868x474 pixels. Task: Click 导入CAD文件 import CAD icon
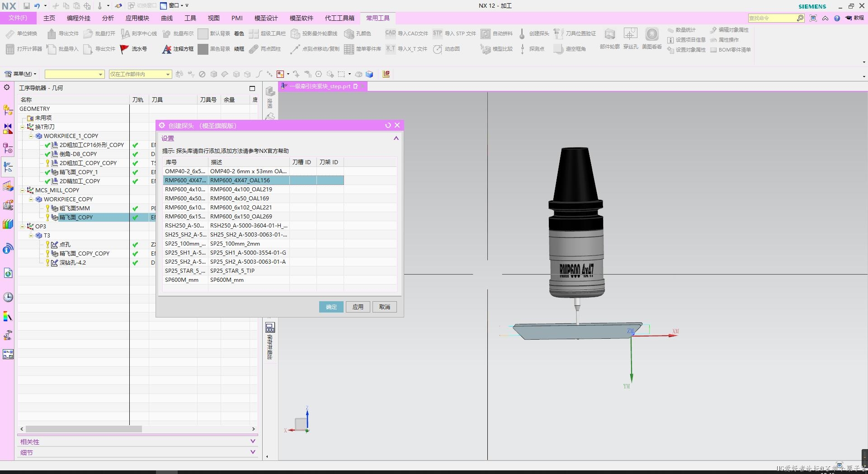click(x=390, y=33)
